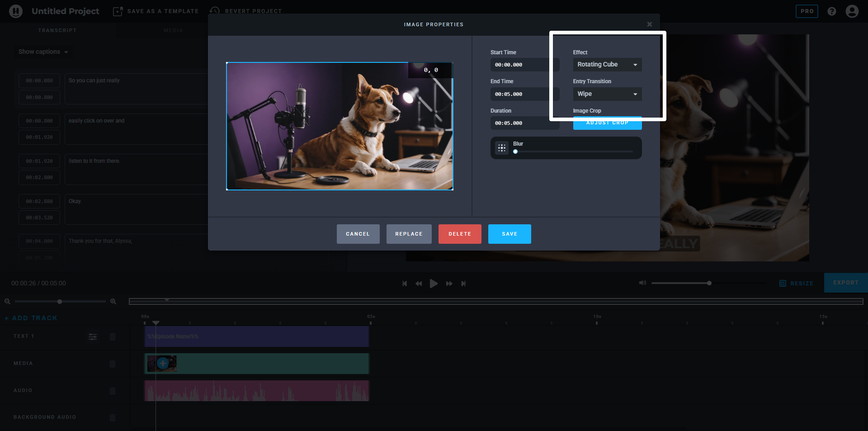The image size is (868, 431).
Task: Click the timeline overview scrollbar
Action: [496, 301]
